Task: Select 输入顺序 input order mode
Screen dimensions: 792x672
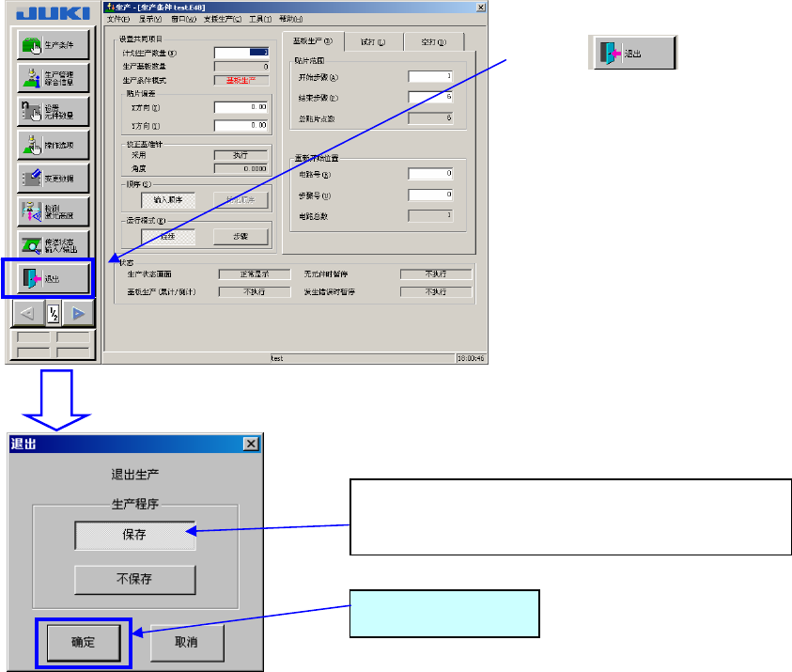Action: pyautogui.click(x=168, y=200)
